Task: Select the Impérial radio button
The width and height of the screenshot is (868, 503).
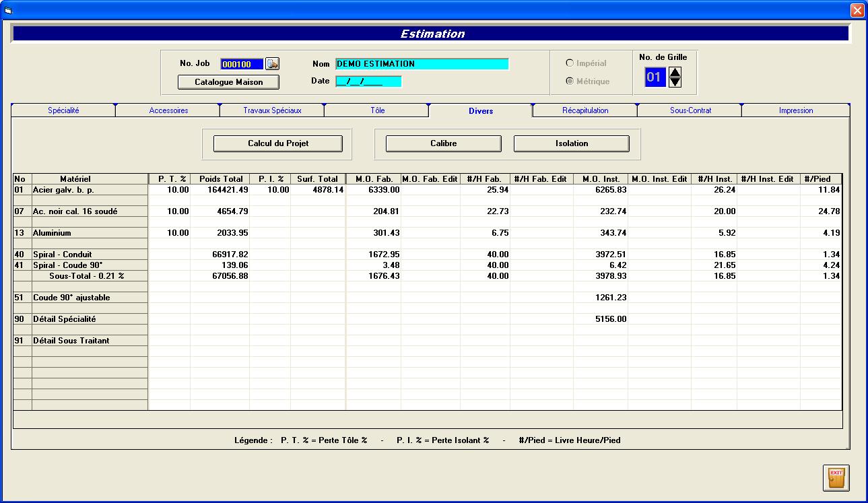Action: tap(570, 63)
